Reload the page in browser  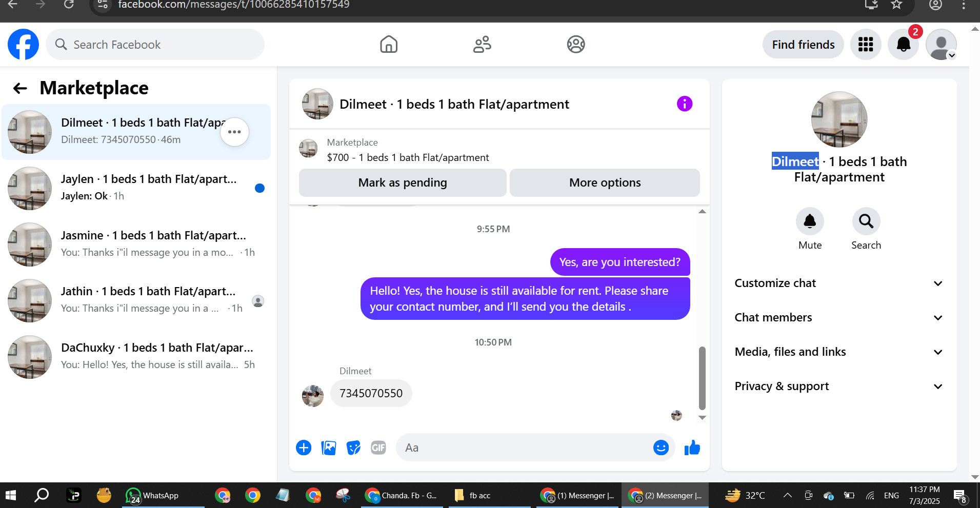tap(69, 5)
